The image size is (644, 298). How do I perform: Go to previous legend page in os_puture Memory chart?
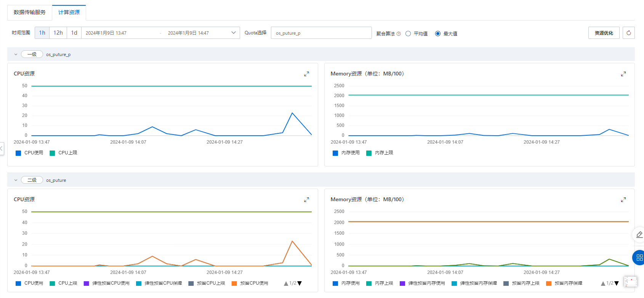point(603,283)
